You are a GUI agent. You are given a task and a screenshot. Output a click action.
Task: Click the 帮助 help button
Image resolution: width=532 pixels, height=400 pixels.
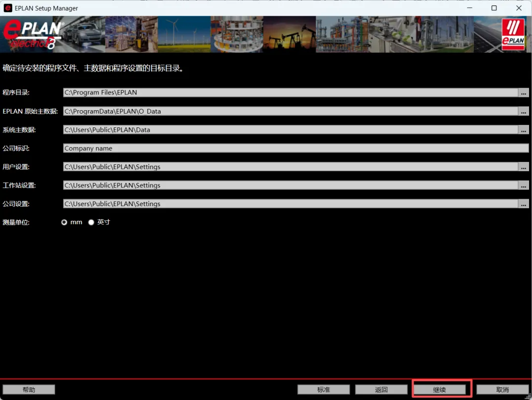(x=29, y=390)
